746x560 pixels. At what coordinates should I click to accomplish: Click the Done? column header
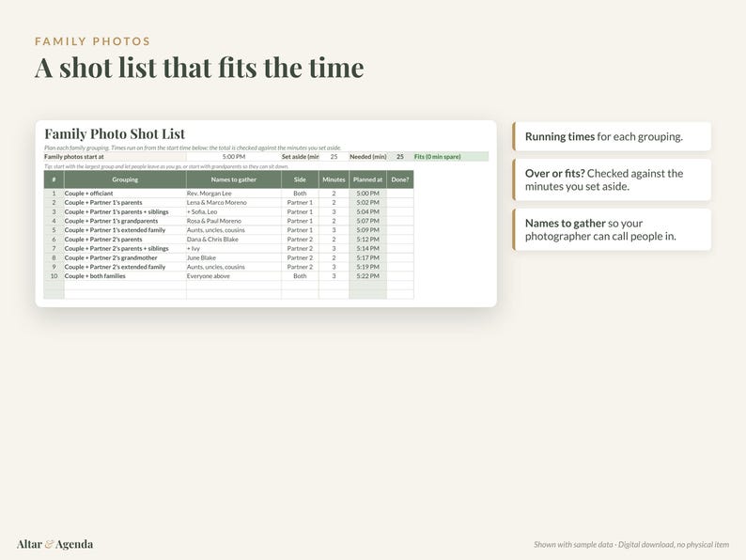pyautogui.click(x=400, y=179)
